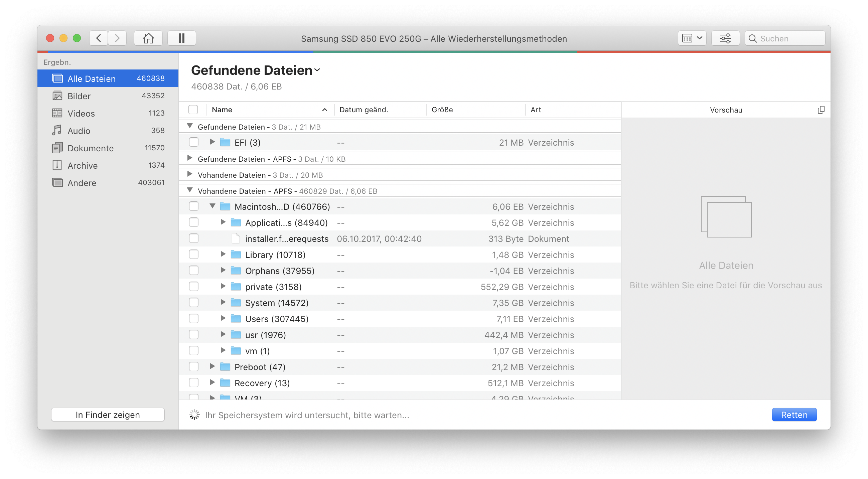Click the Bilder picture icon
Image resolution: width=868 pixels, height=479 pixels.
57,96
